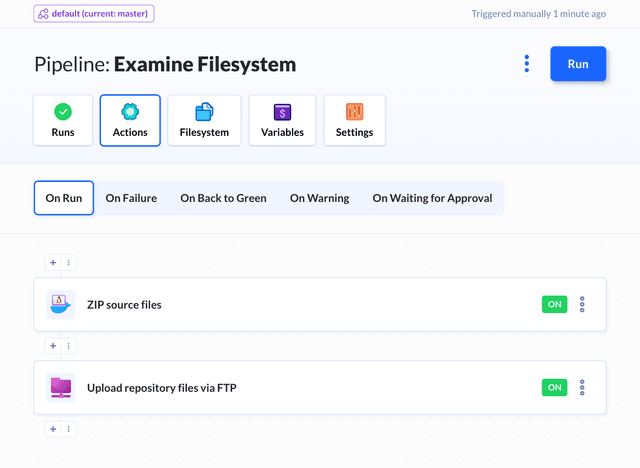Open the Runs section with green checkmark

pyautogui.click(x=63, y=120)
